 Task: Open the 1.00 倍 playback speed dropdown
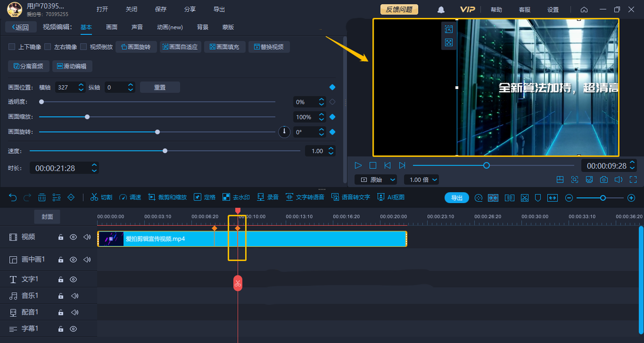coord(422,180)
